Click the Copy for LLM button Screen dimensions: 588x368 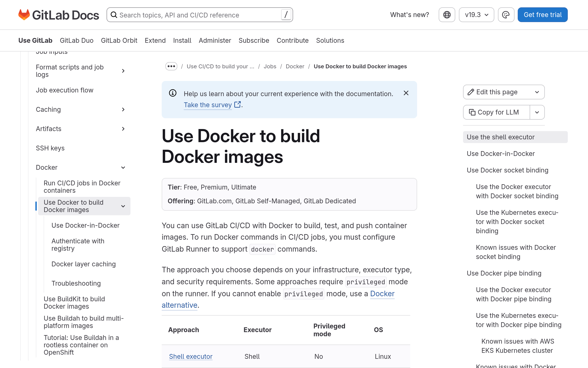(496, 112)
